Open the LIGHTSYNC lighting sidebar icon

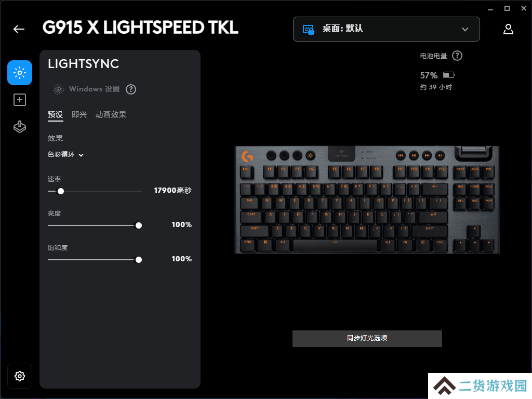pos(20,73)
